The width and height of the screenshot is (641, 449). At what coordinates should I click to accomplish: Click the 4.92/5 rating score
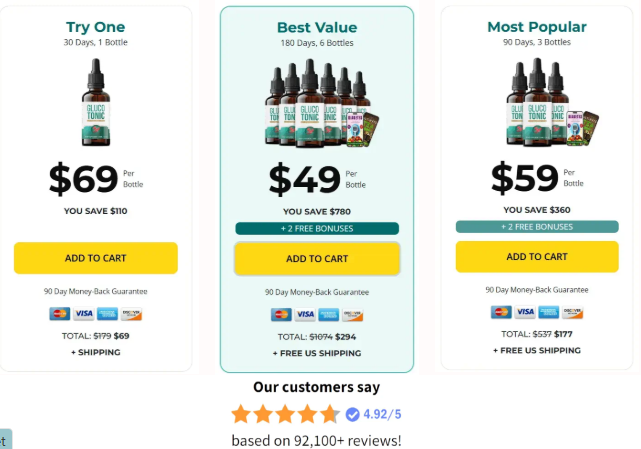coord(383,414)
